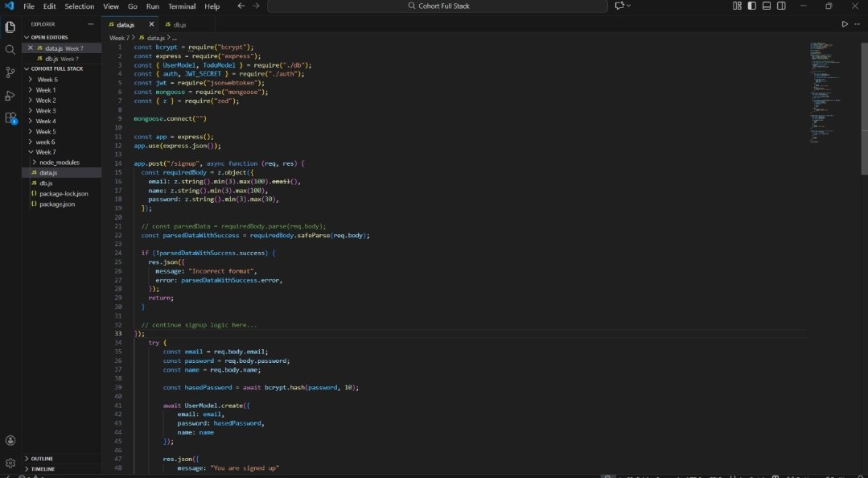Click the 'continue signup logic here' comment
The width and height of the screenshot is (868, 478).
pos(199,324)
